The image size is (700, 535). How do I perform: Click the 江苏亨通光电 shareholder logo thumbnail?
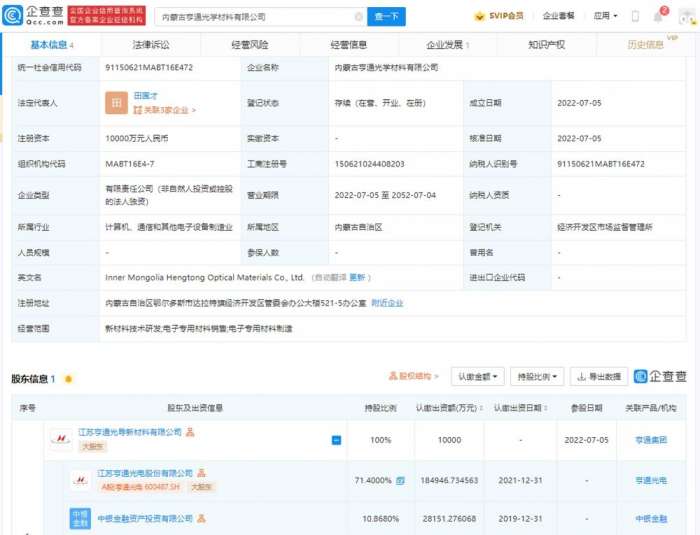pyautogui.click(x=79, y=481)
